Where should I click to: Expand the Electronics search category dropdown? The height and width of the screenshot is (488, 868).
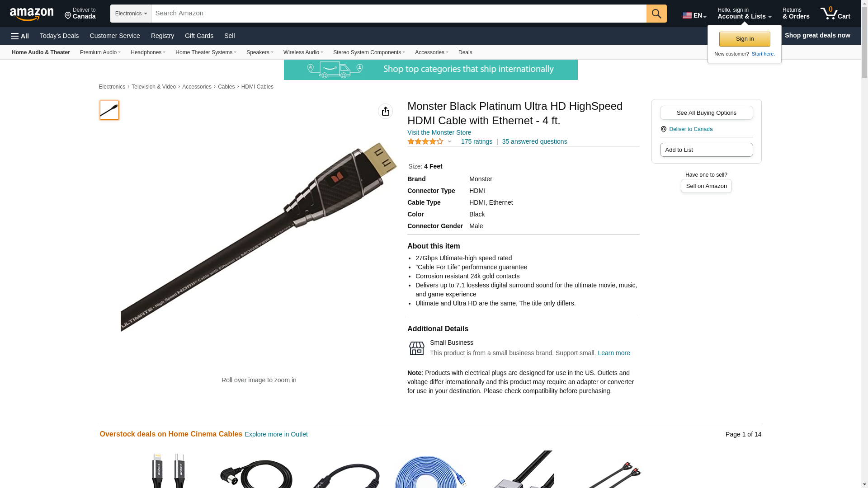coord(131,14)
